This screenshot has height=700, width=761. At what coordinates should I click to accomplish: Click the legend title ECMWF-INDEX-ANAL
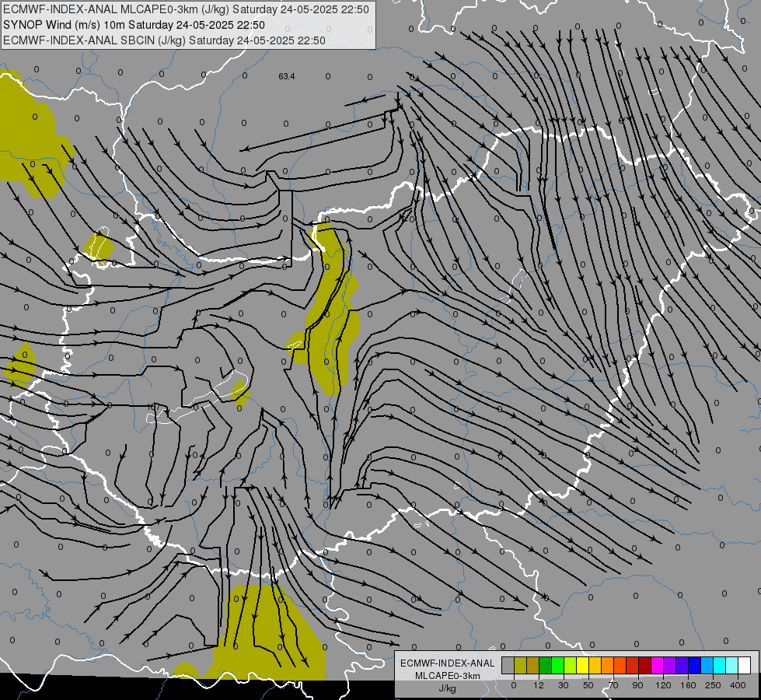pos(448,663)
